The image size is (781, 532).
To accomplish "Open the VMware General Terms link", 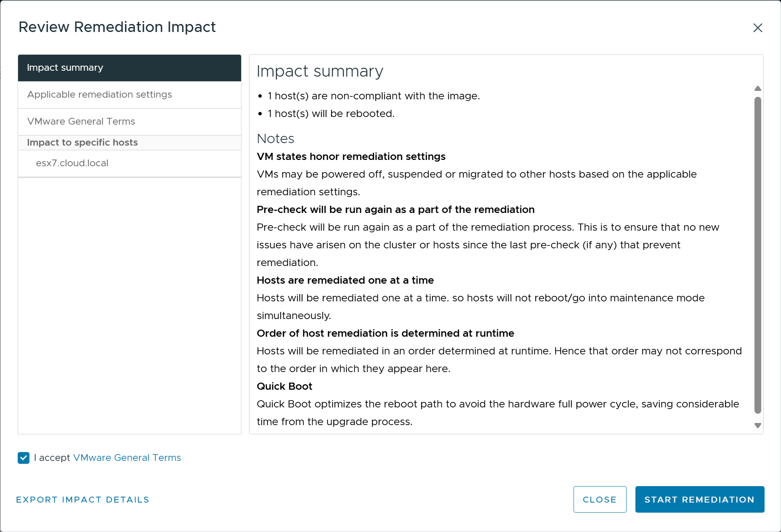I will 127,458.
